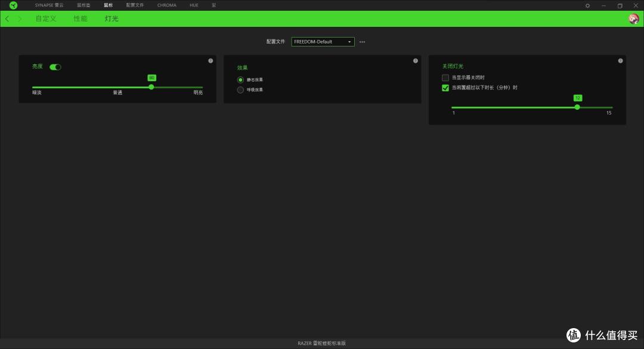Open the 鼠标 top menu
The height and width of the screenshot is (349, 644).
pos(109,5)
